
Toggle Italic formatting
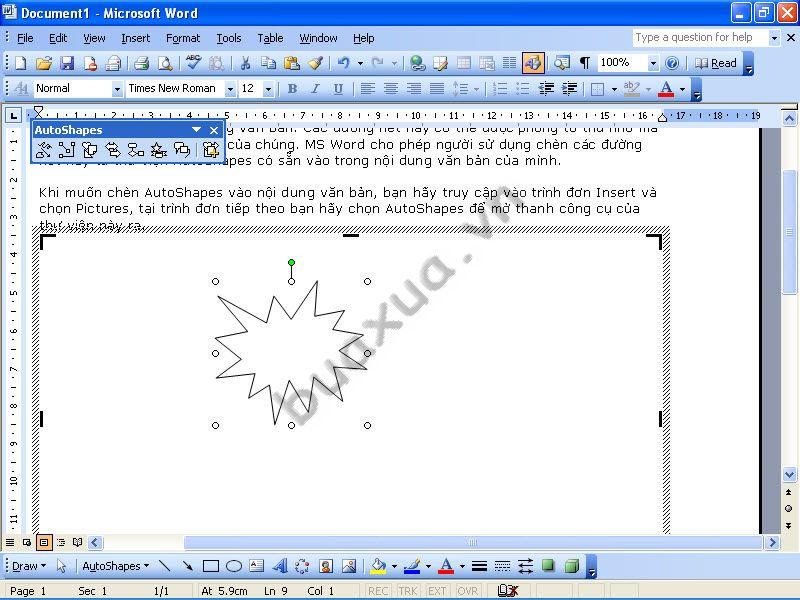315,89
